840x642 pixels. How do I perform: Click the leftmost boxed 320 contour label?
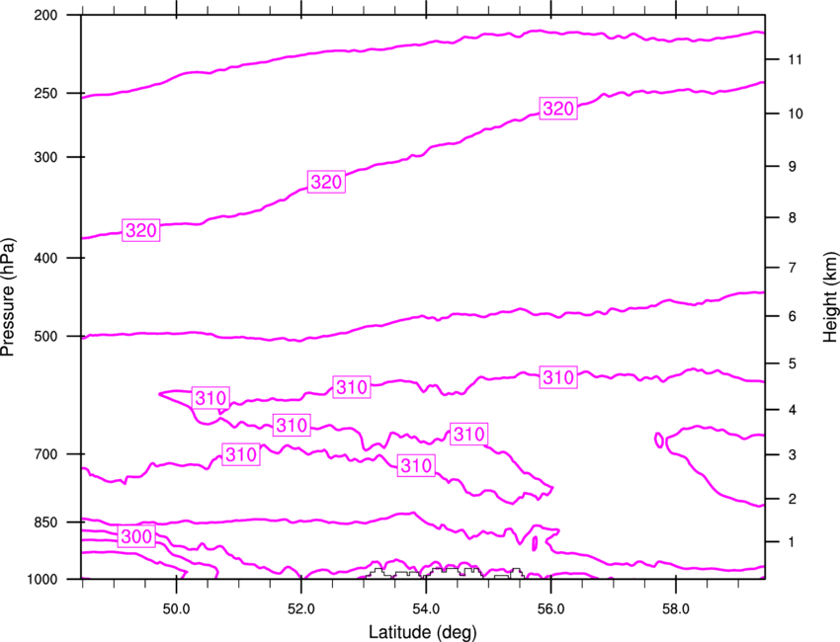point(141,230)
